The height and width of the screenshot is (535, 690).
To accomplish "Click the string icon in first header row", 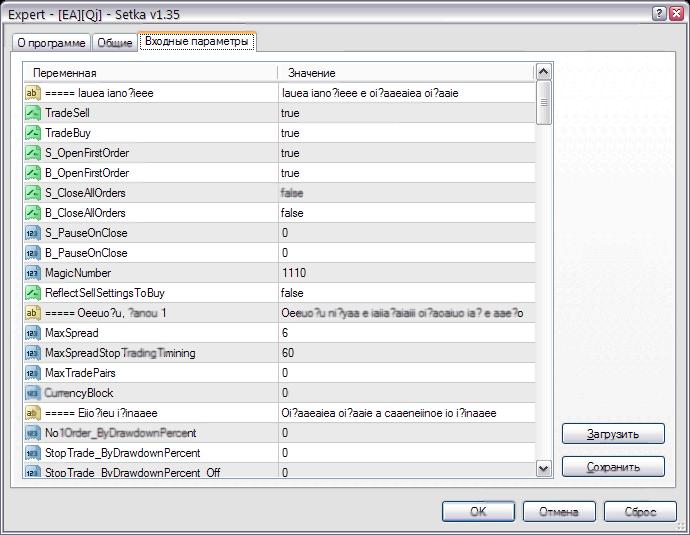I will click(33, 93).
